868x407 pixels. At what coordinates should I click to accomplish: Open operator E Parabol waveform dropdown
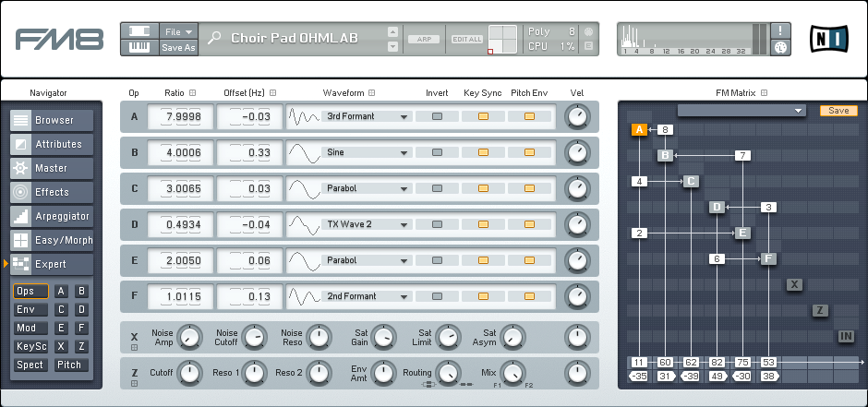(367, 260)
